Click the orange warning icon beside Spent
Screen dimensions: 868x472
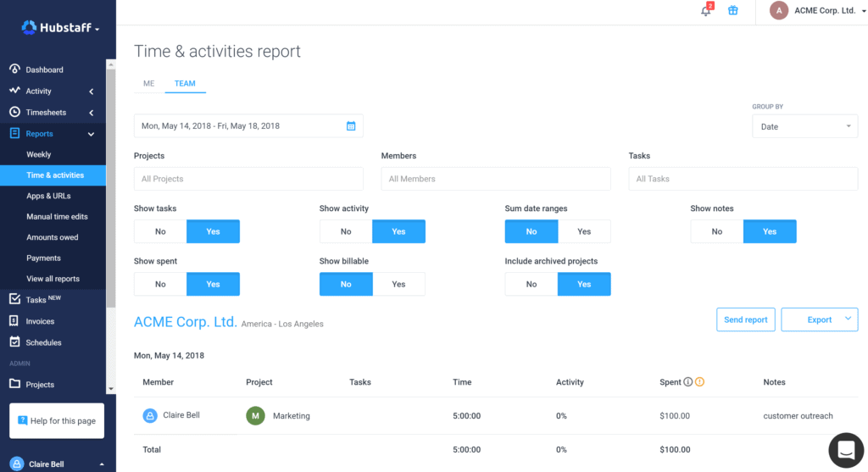tap(699, 382)
